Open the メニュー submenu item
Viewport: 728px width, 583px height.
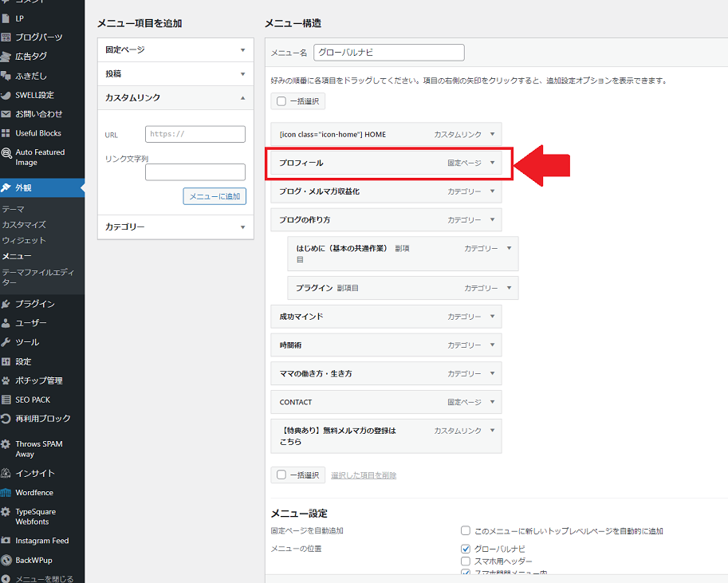[x=17, y=257]
